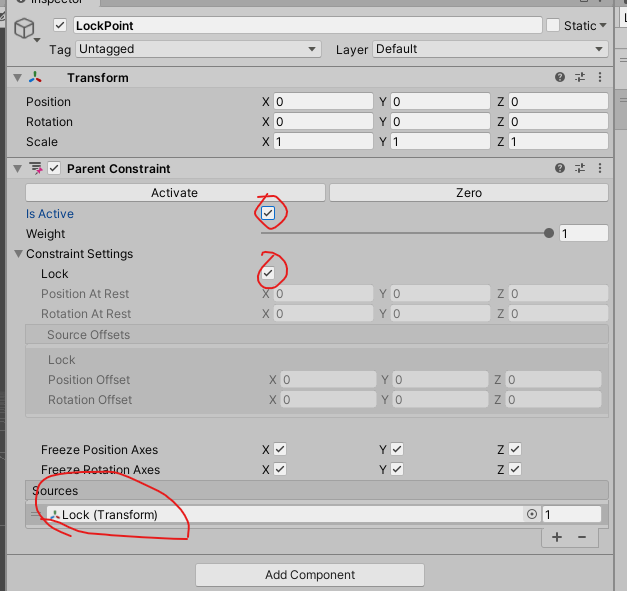Click the Is Active label
Image resolution: width=627 pixels, height=591 pixels.
(x=50, y=214)
